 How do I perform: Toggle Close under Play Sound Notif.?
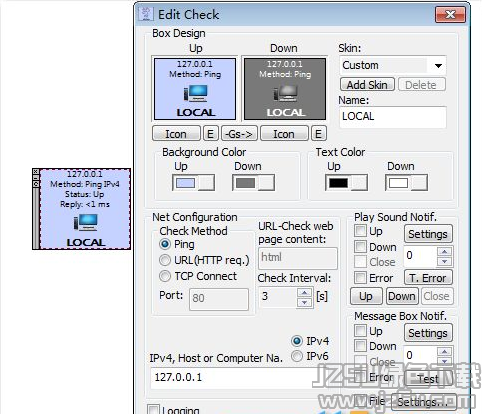point(360,262)
